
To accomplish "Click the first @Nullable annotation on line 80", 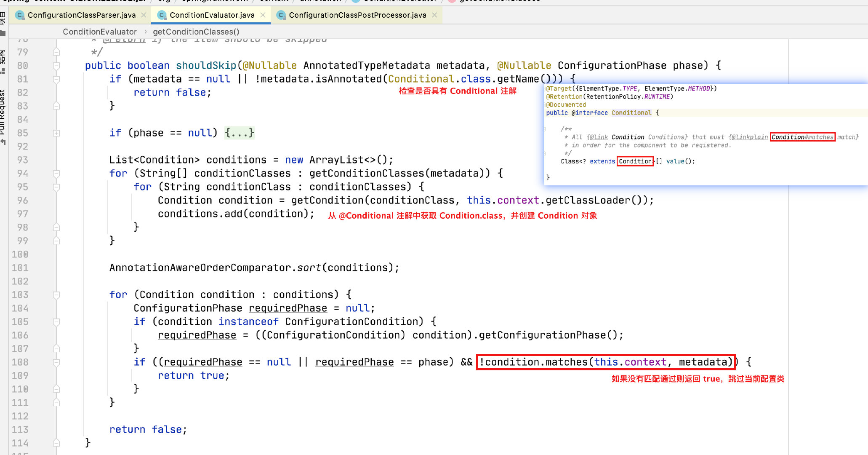I will coord(270,65).
